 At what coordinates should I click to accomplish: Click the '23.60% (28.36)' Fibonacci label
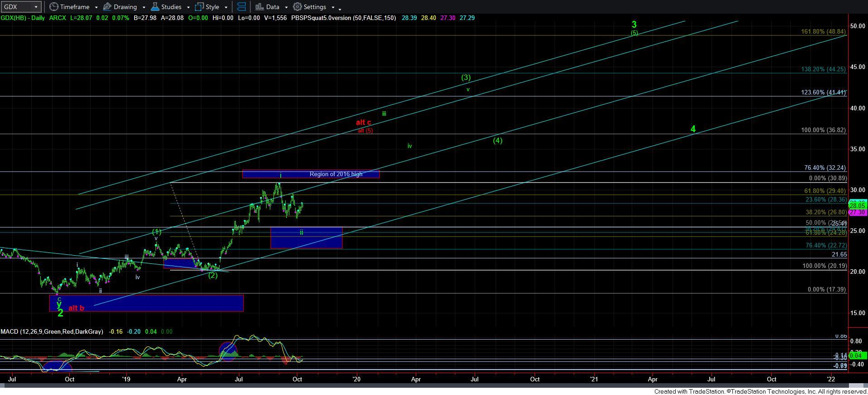coord(825,199)
